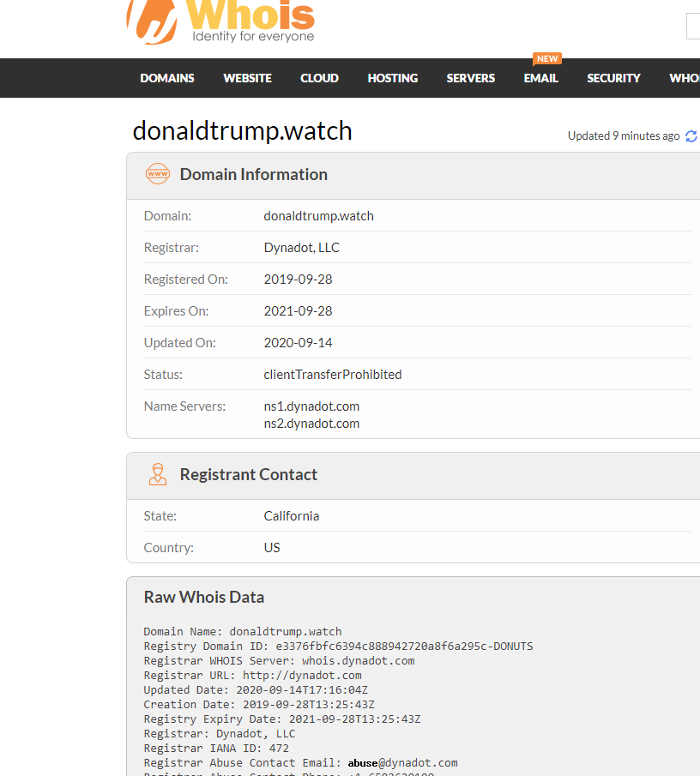Image resolution: width=700 pixels, height=776 pixels.
Task: Click the Registrar WHOIS Server line
Action: (279, 661)
